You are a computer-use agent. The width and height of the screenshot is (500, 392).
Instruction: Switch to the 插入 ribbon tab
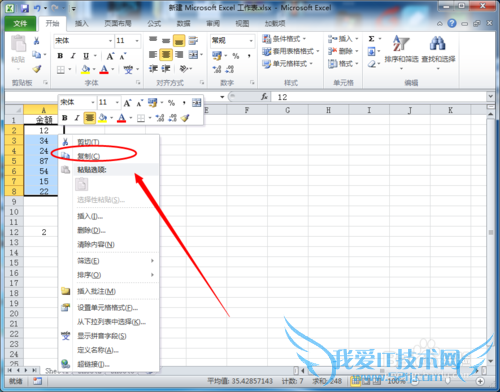point(81,23)
